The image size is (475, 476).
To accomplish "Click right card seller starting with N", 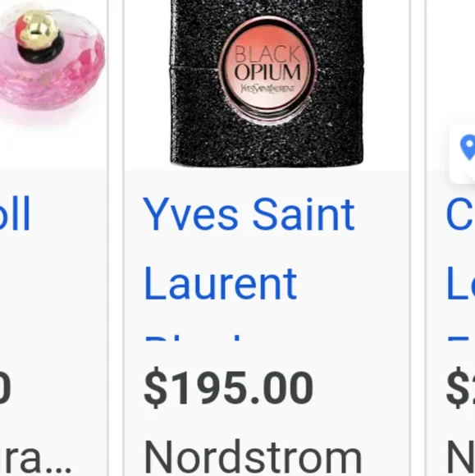I will (x=461, y=457).
